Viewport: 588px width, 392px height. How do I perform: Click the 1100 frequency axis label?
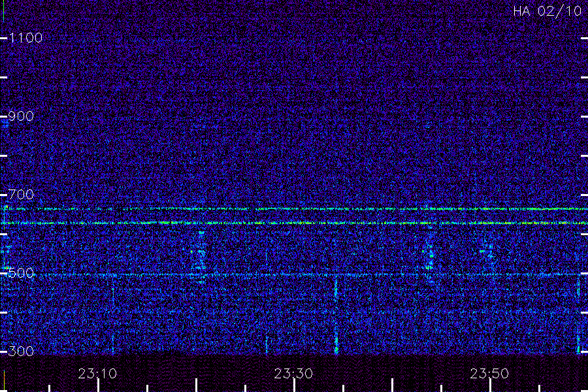coord(25,37)
